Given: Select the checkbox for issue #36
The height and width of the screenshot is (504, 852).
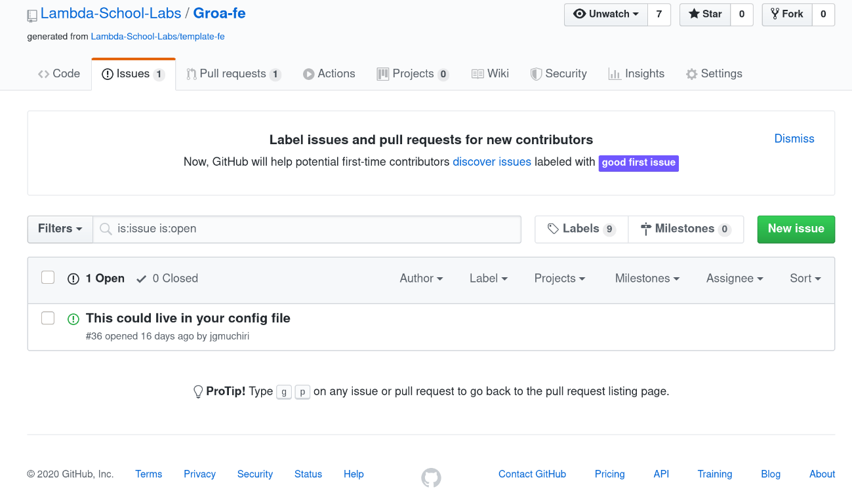Looking at the screenshot, I should click(x=48, y=318).
